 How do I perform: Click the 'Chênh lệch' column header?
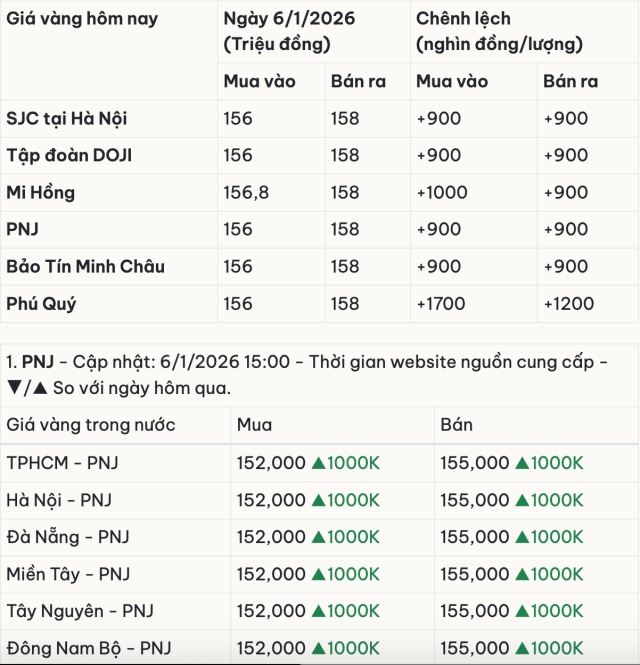463,19
